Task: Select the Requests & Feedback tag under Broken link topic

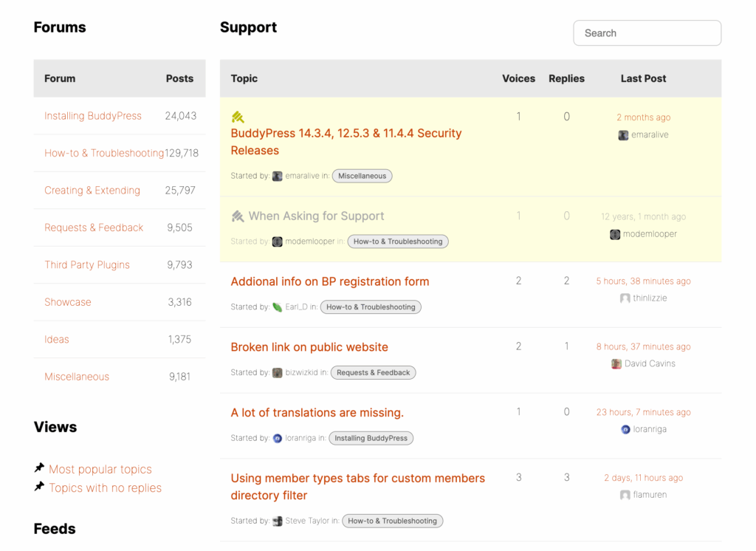Action: [x=373, y=372]
